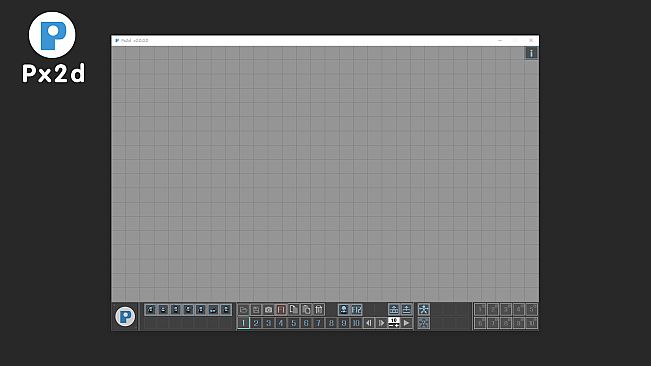This screenshot has height=366, width=651.
Task: Play the animation with the play button
Action: (x=406, y=323)
